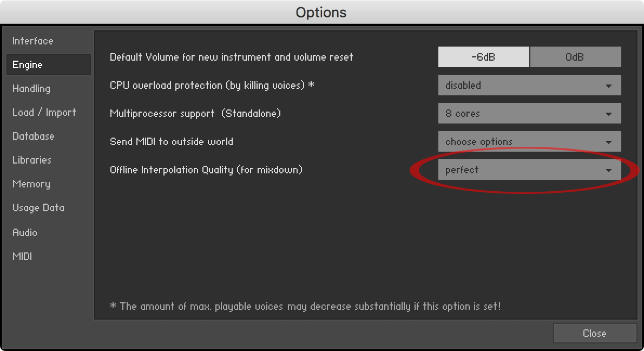Image resolution: width=644 pixels, height=351 pixels.
Task: Click the arrow on the 8 cores dropdown
Action: 609,114
